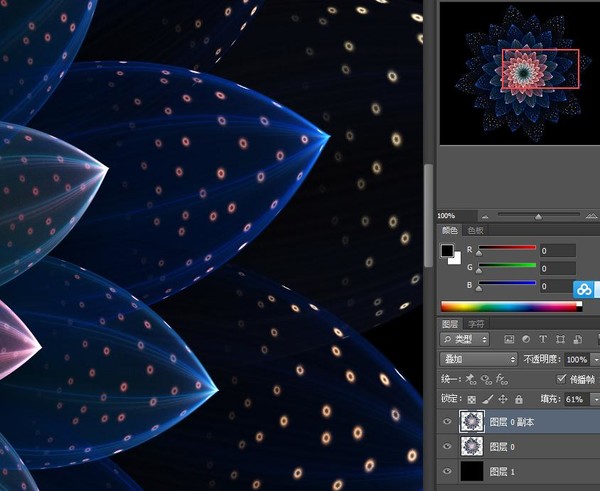The image size is (600, 491).
Task: Click the white background color swatch
Action: click(456, 259)
